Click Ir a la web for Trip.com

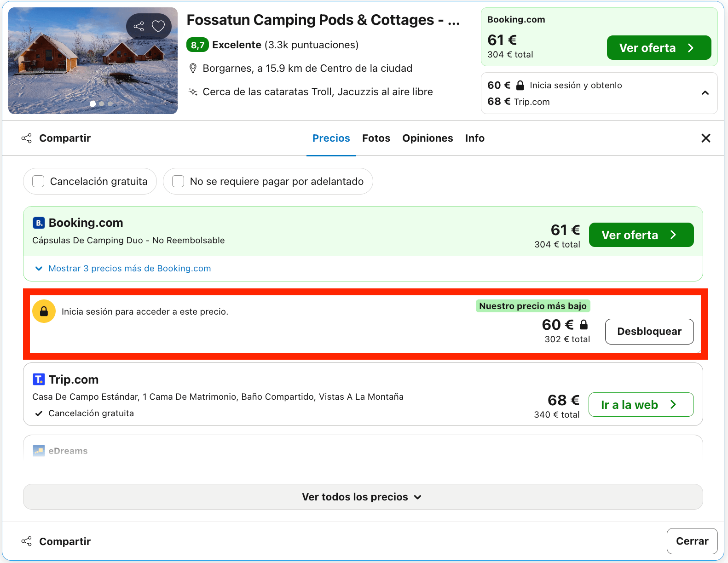[641, 405]
